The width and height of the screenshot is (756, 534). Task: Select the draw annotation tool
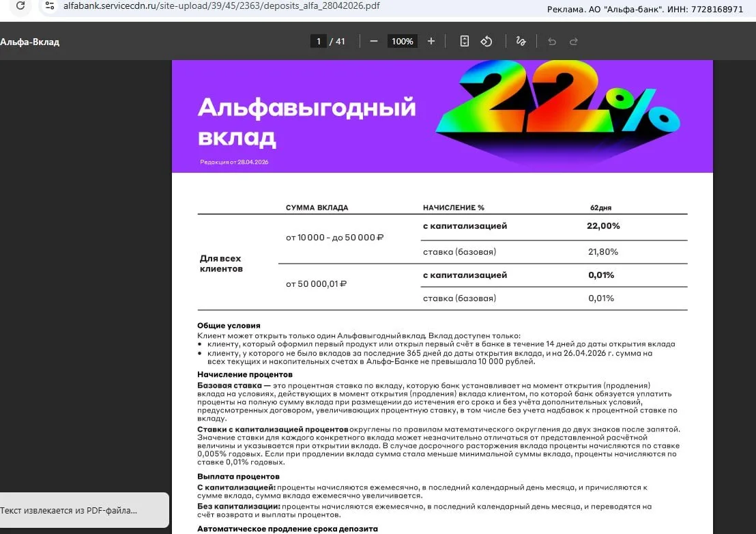coord(521,42)
